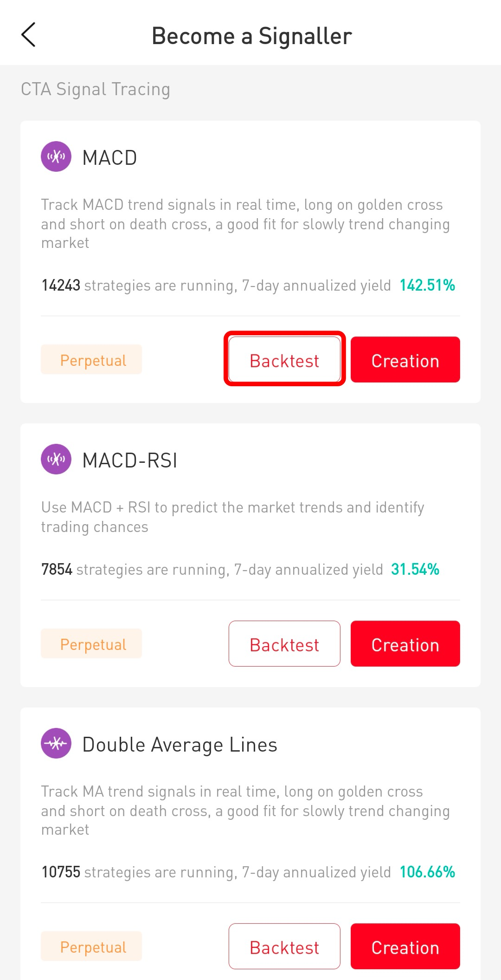Select the Double Average Lines title
This screenshot has height=980, width=501.
pyautogui.click(x=180, y=745)
